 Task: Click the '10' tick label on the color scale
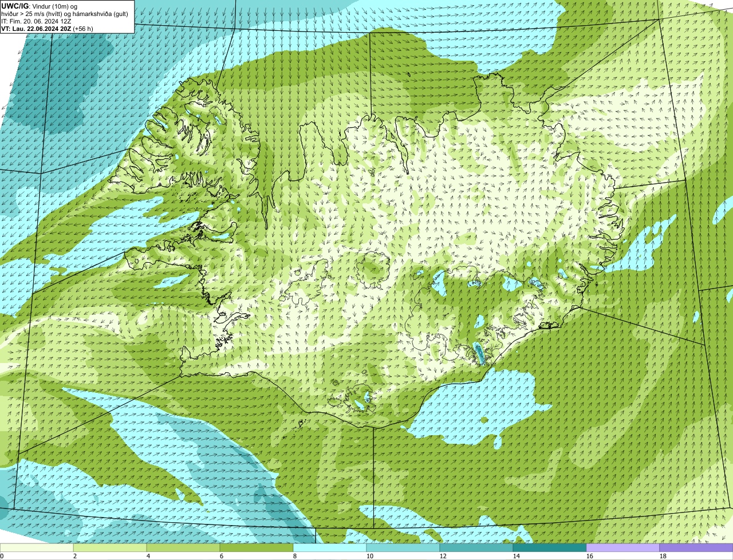[x=370, y=556]
